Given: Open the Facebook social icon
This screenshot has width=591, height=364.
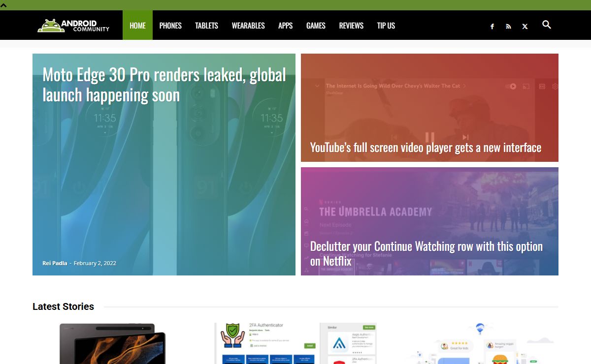Looking at the screenshot, I should 492,27.
